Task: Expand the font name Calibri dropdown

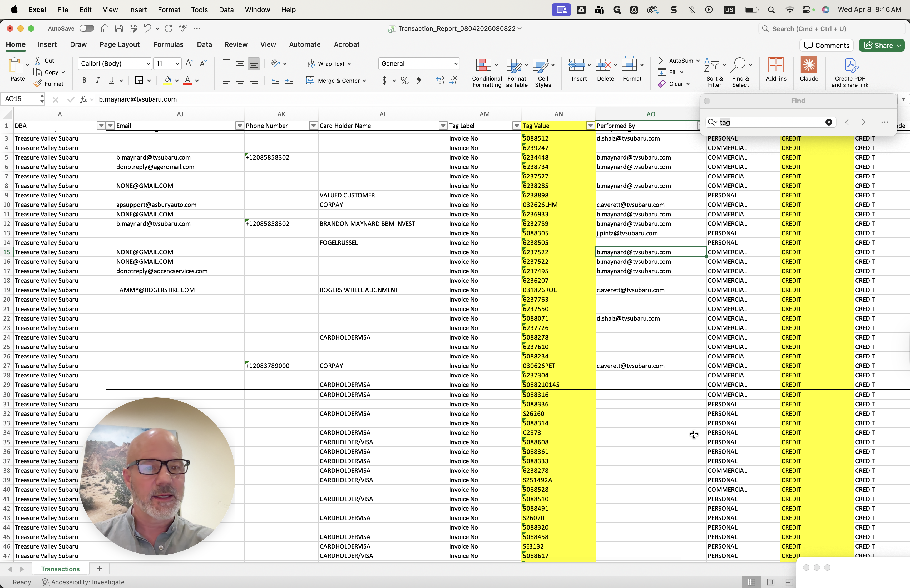Action: 148,64
